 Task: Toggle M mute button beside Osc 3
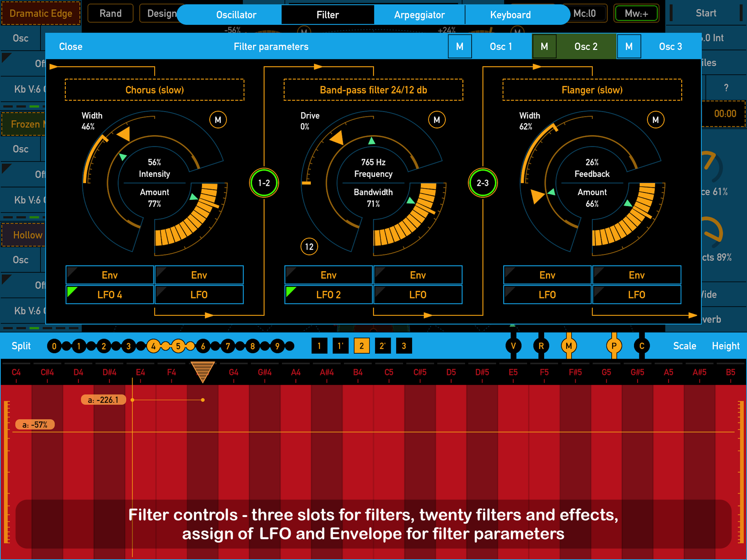[629, 46]
